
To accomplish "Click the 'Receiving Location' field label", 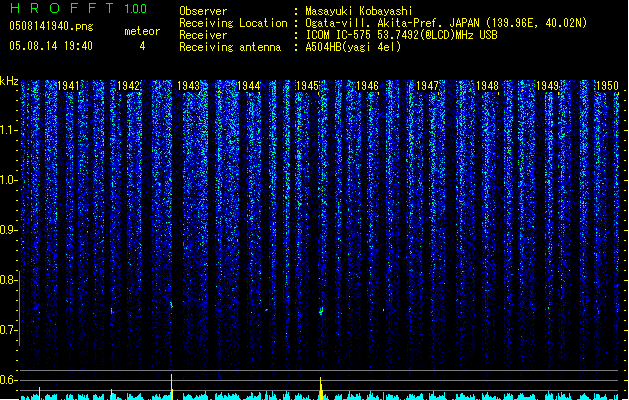I will point(233,23).
